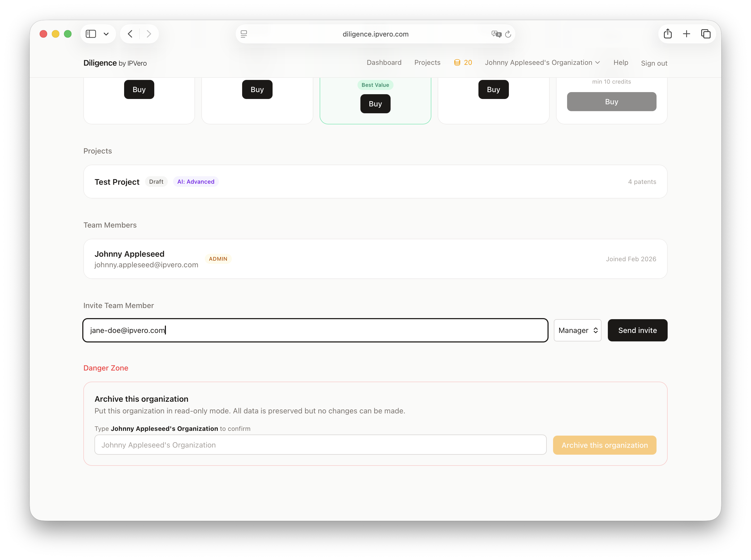The height and width of the screenshot is (560, 751).
Task: Click Buy under Best Value plan
Action: pyautogui.click(x=375, y=104)
